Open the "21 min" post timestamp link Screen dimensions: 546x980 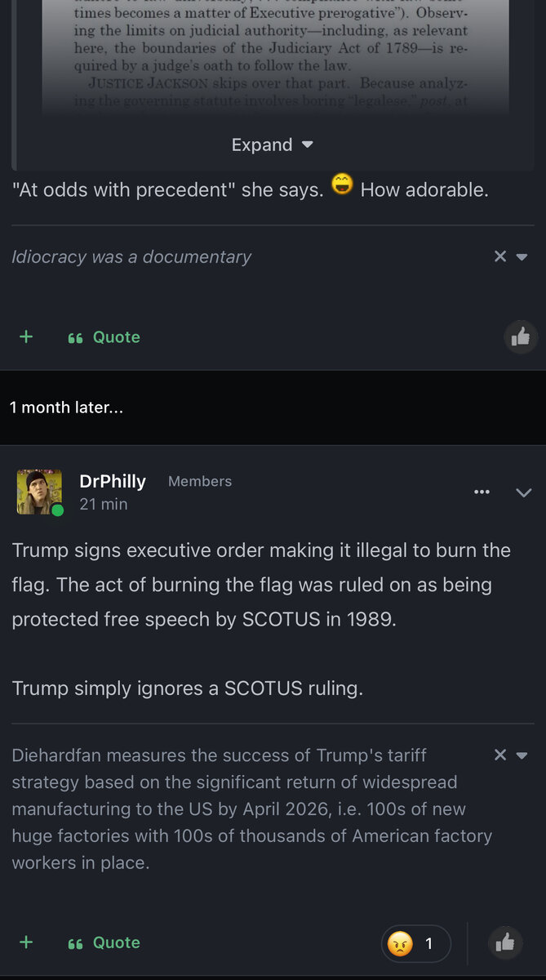click(103, 505)
